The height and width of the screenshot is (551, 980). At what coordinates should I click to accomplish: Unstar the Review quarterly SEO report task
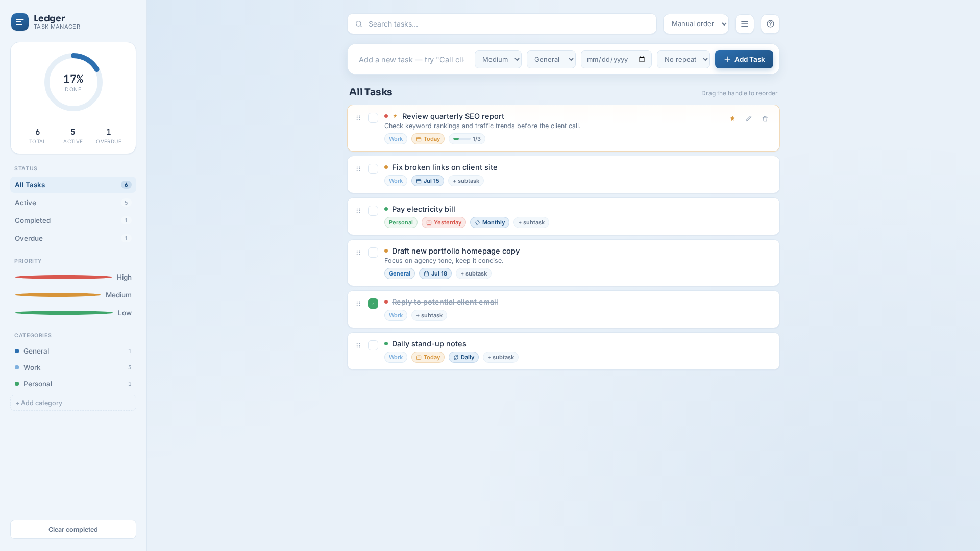pos(732,118)
